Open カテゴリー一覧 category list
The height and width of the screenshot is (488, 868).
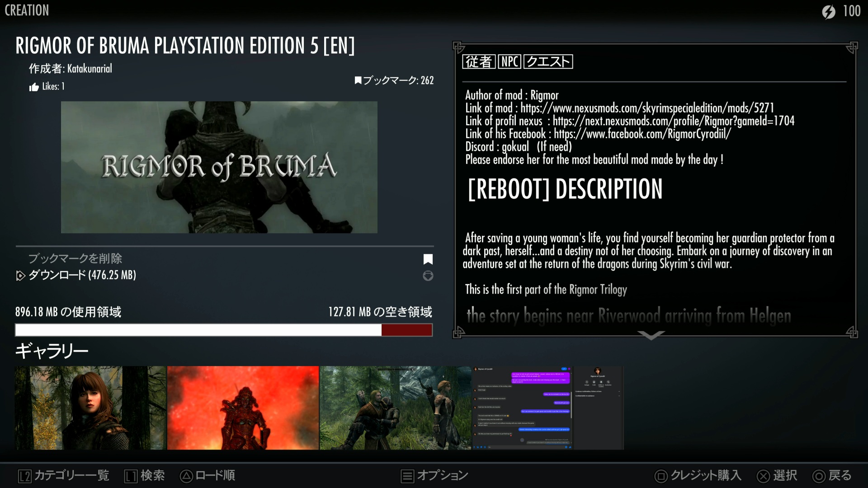(x=72, y=475)
